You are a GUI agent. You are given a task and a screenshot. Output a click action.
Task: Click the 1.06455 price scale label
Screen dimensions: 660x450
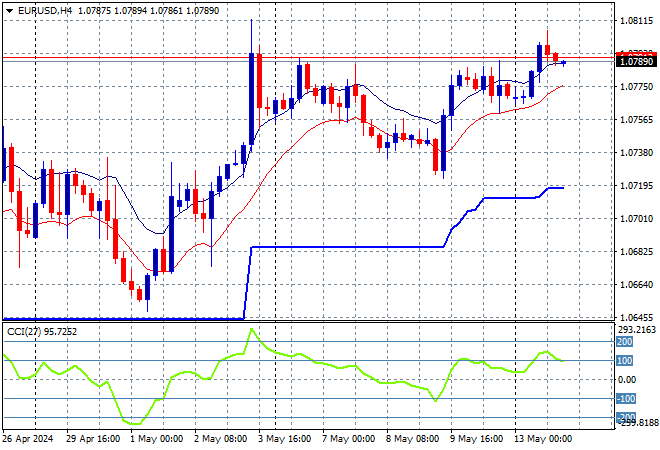636,318
